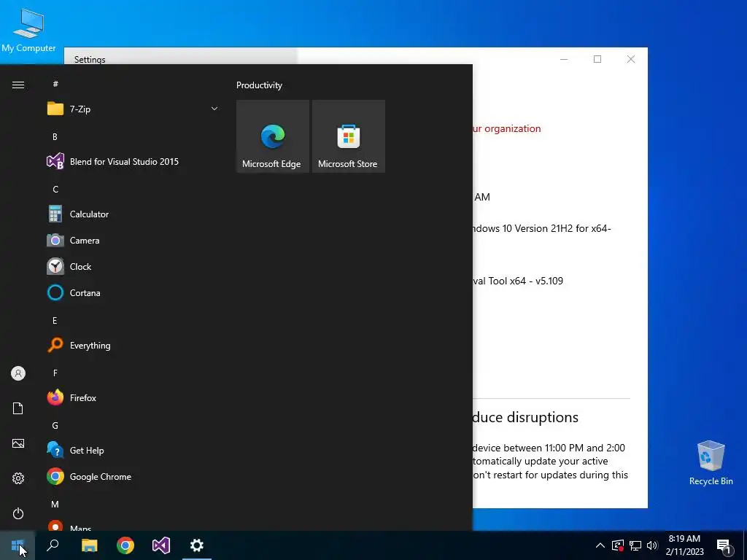The image size is (747, 560).
Task: Click the Productivity tile group title
Action: [x=259, y=85]
